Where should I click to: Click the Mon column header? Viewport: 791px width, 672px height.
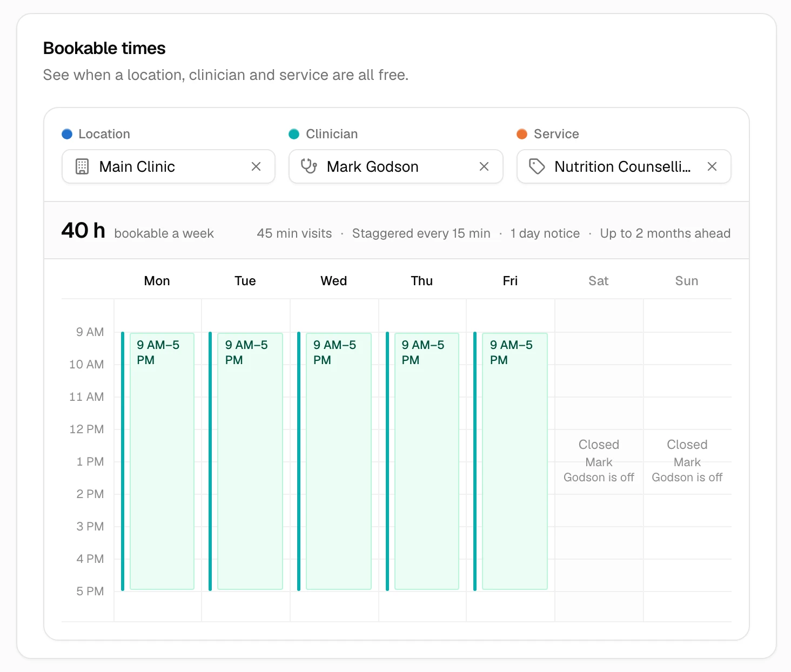pos(157,281)
